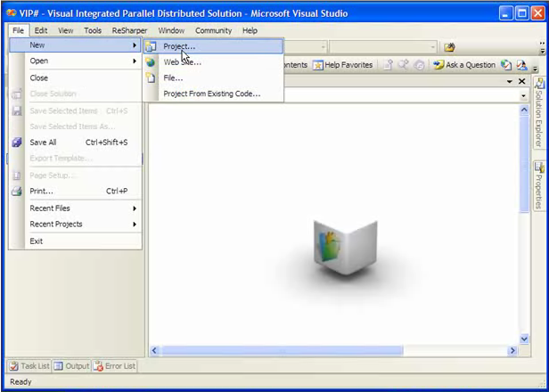Click horizontal scrollbar left arrow
549x392 pixels.
click(x=155, y=350)
